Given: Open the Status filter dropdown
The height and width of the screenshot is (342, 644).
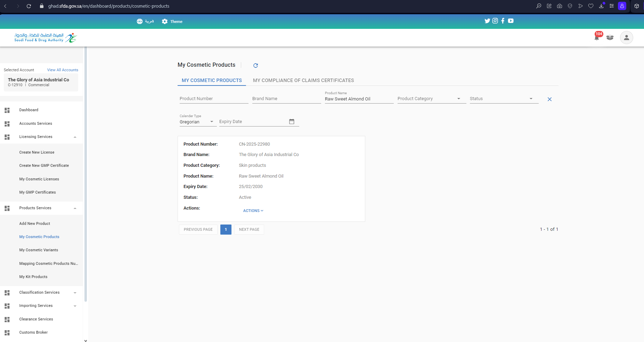Looking at the screenshot, I should 504,99.
